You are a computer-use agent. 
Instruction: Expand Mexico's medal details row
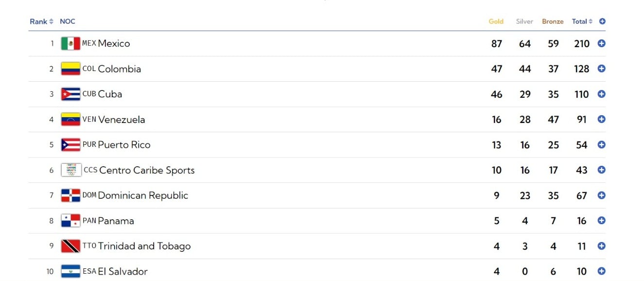coord(601,44)
